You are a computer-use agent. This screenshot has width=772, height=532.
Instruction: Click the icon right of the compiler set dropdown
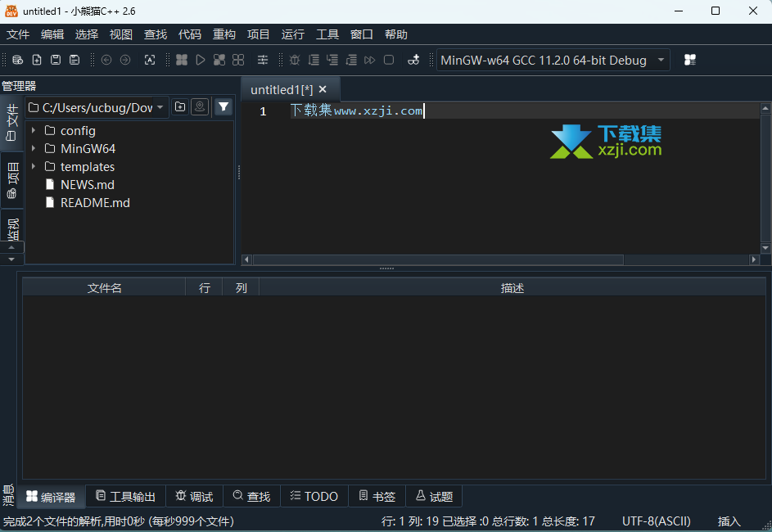[x=690, y=60]
